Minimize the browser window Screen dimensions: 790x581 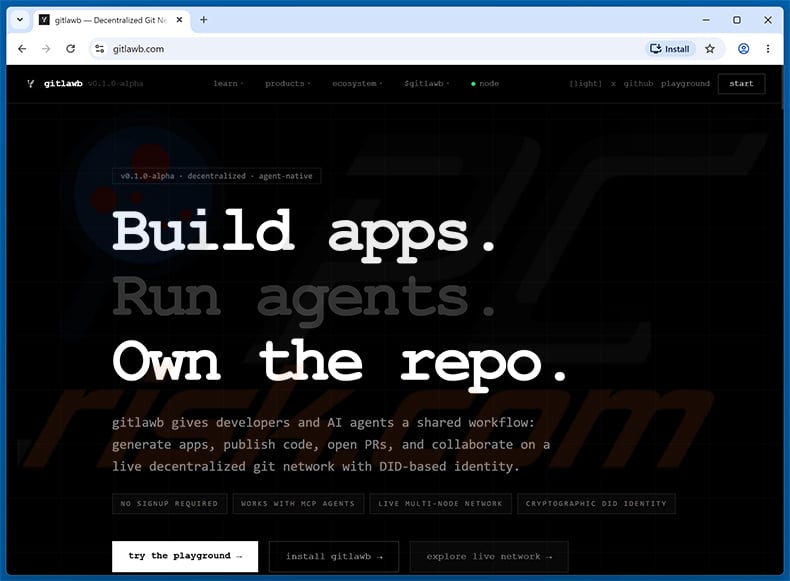[x=706, y=20]
